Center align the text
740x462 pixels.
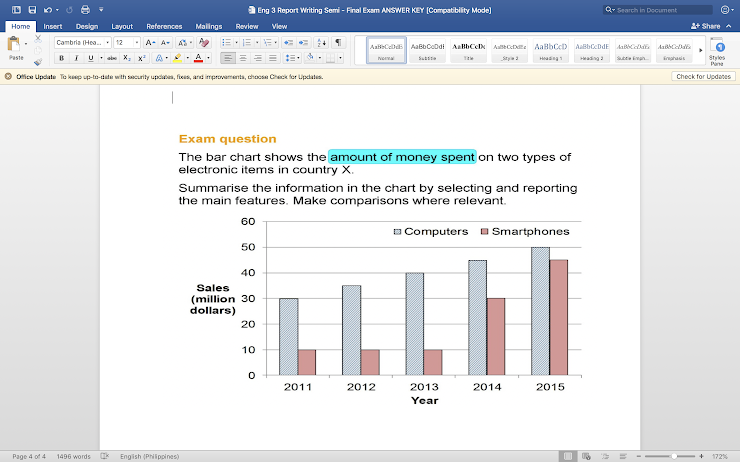243,58
